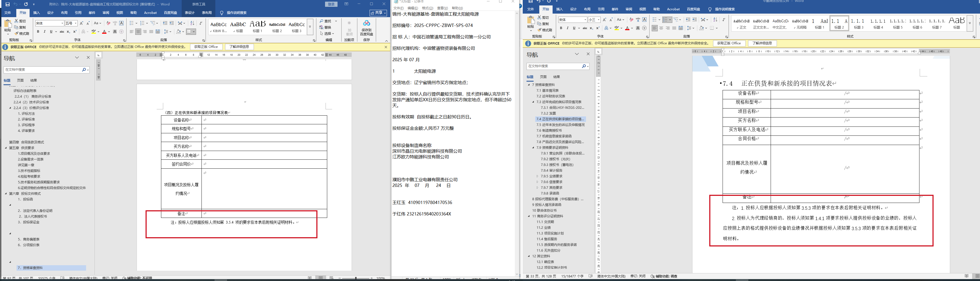Increase font size in the left Word ribbon
980x281 pixels.
click(x=81, y=23)
